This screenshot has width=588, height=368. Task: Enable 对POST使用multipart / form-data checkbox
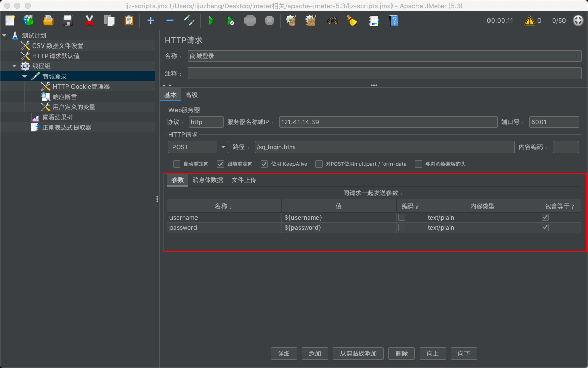pos(318,164)
